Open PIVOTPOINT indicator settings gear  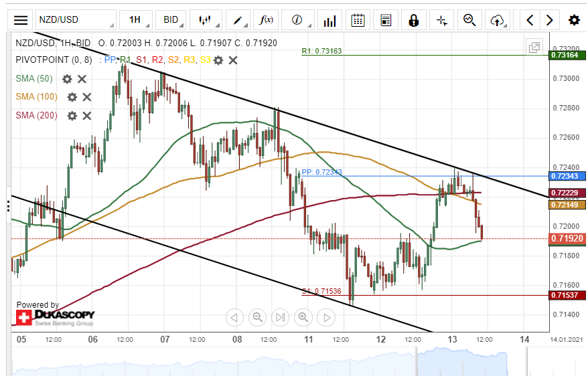[218, 60]
